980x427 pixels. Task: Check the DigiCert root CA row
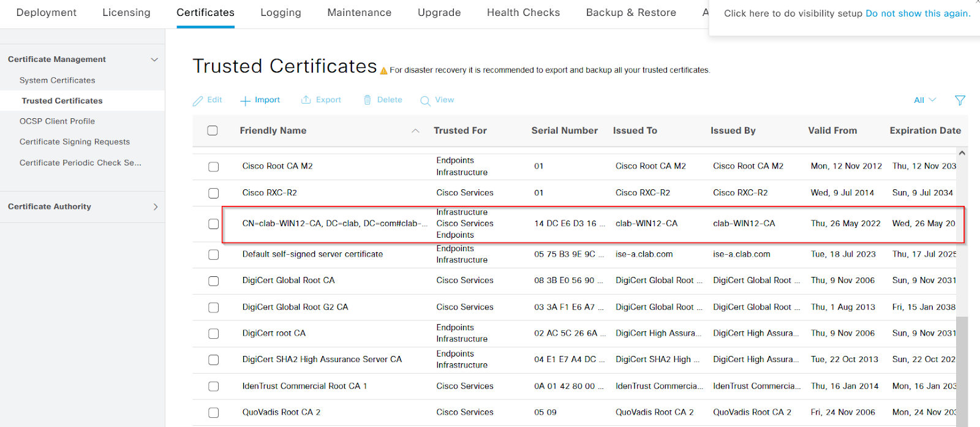[213, 333]
